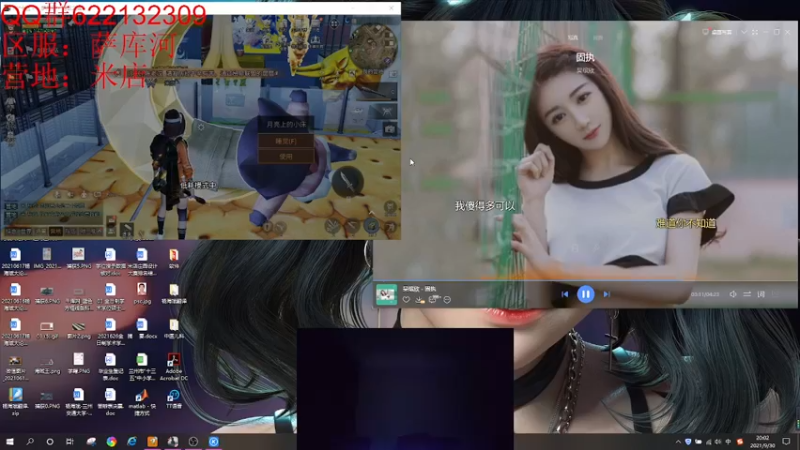
Task: Click the '睡觉(F)' button in the game
Action: click(x=286, y=141)
